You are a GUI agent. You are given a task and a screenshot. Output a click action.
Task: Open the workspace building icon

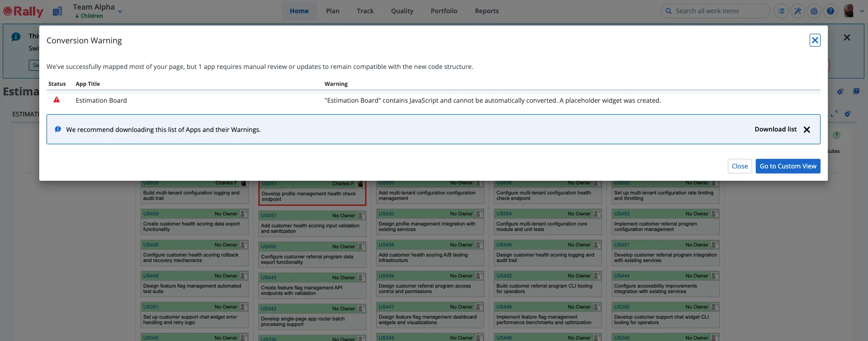pyautogui.click(x=57, y=11)
